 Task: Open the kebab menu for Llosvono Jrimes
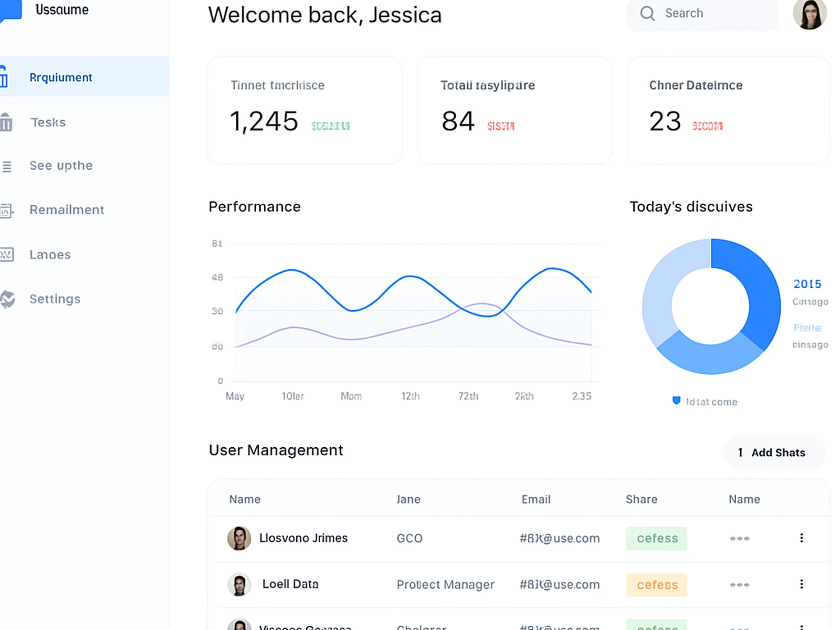click(802, 538)
